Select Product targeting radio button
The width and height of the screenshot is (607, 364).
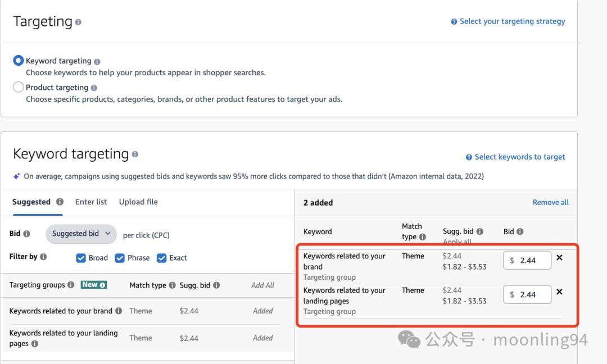[x=19, y=87]
